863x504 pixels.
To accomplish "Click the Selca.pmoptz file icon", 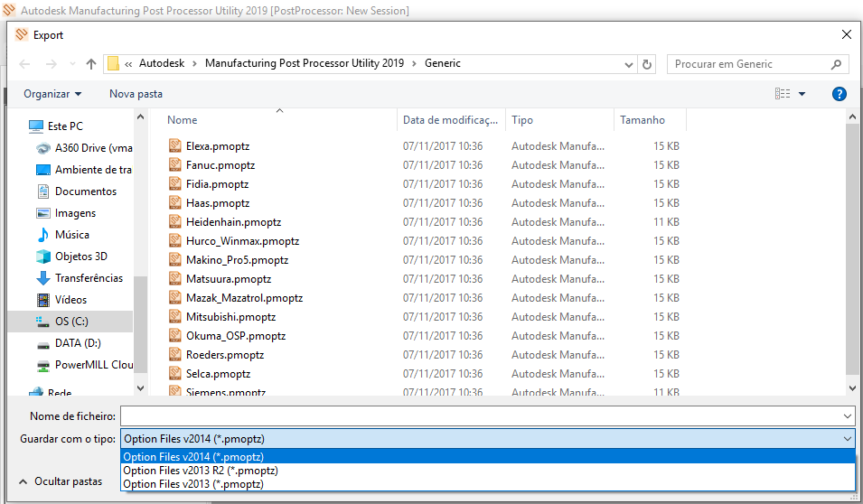I will [x=175, y=374].
